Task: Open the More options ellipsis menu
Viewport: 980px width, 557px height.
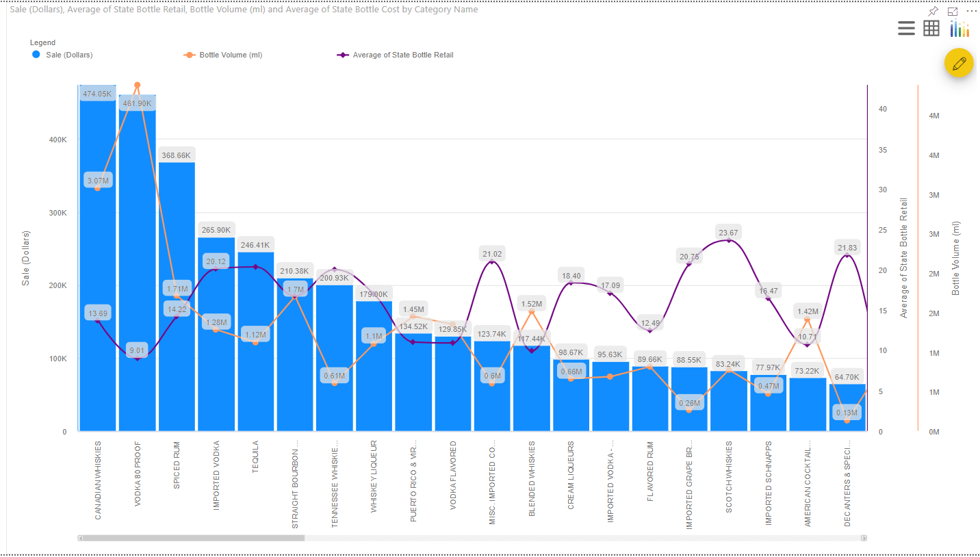Action: (972, 11)
